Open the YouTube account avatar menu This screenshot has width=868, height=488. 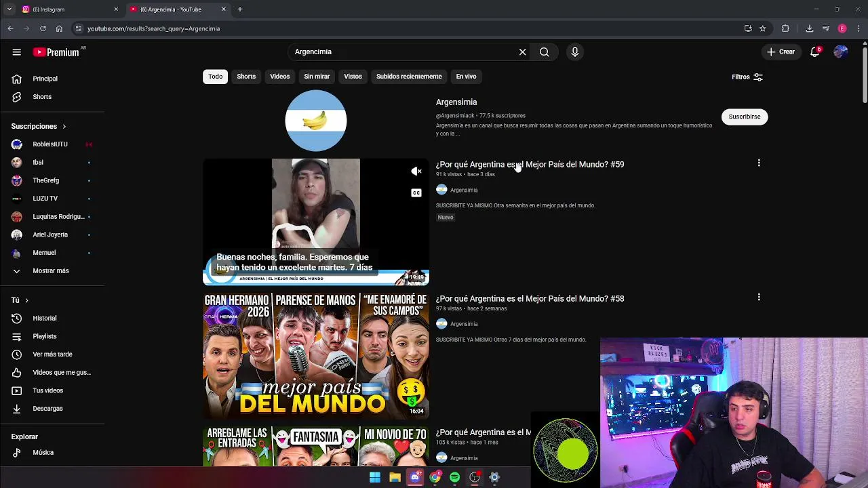point(841,52)
